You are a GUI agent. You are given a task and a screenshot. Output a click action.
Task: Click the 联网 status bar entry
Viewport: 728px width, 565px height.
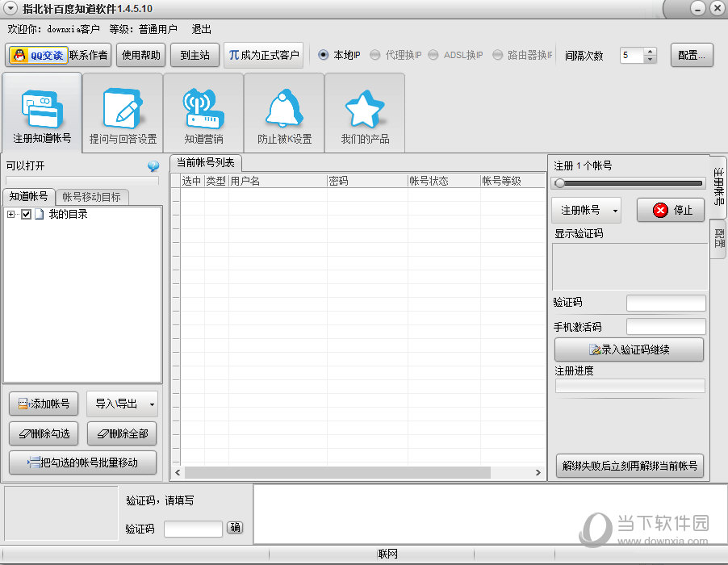click(x=387, y=554)
